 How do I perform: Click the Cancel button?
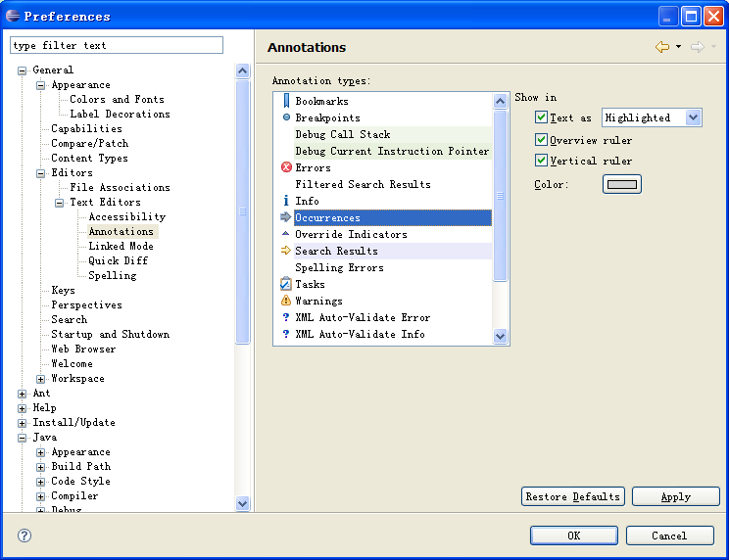[x=669, y=536]
